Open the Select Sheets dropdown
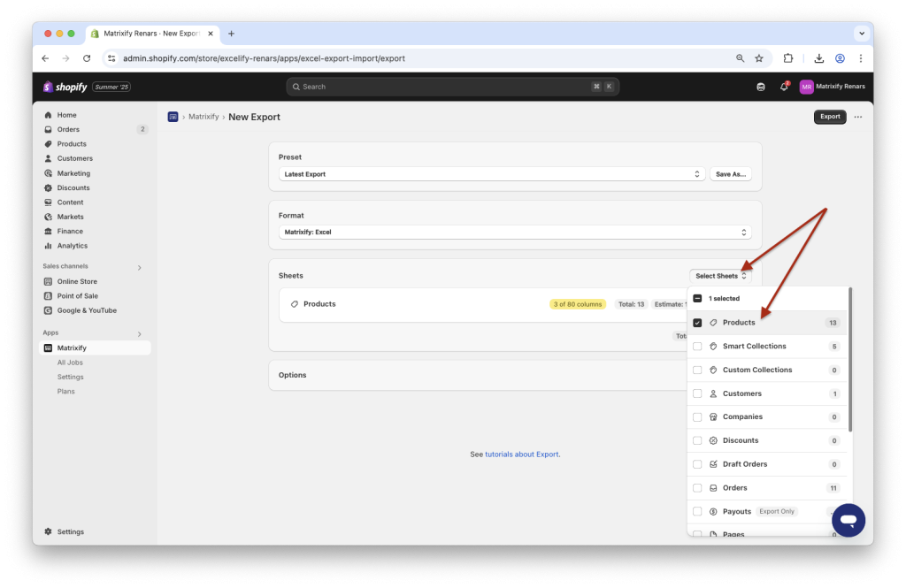This screenshot has width=906, height=588. tap(721, 275)
